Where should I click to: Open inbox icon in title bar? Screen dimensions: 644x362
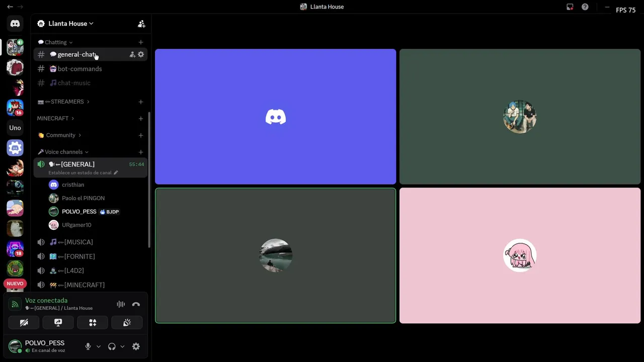(570, 7)
